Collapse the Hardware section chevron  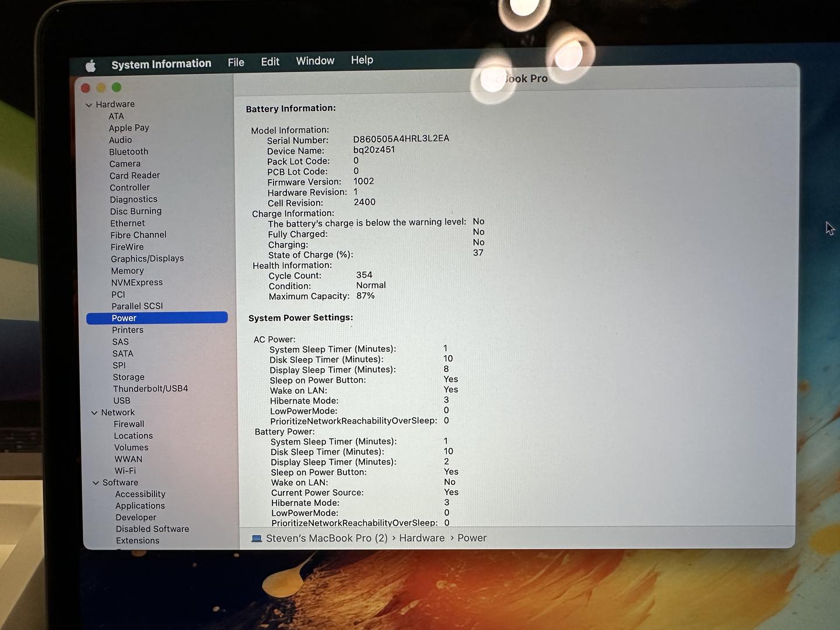(89, 106)
